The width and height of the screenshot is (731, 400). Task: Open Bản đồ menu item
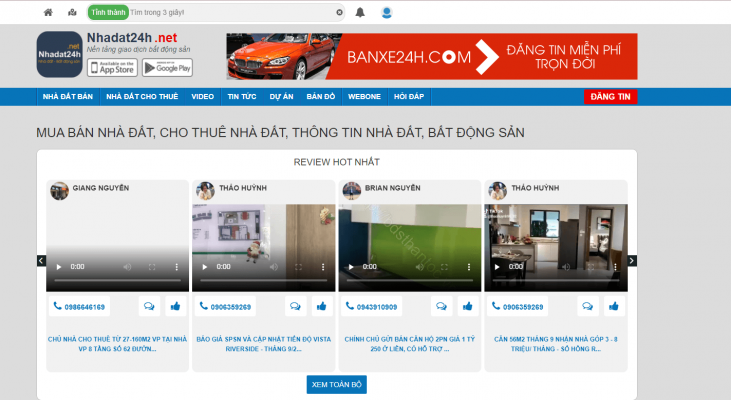point(321,97)
